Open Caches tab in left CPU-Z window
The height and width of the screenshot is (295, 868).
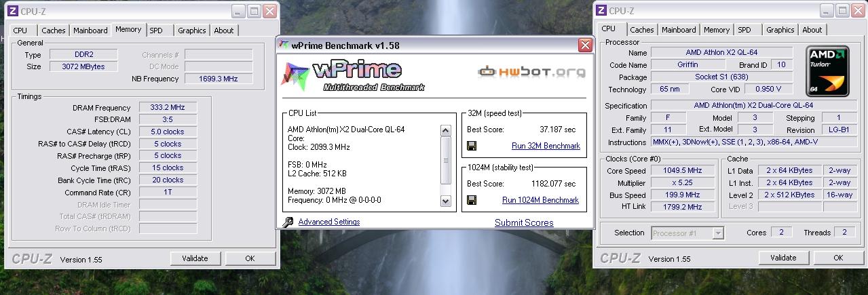(54, 31)
